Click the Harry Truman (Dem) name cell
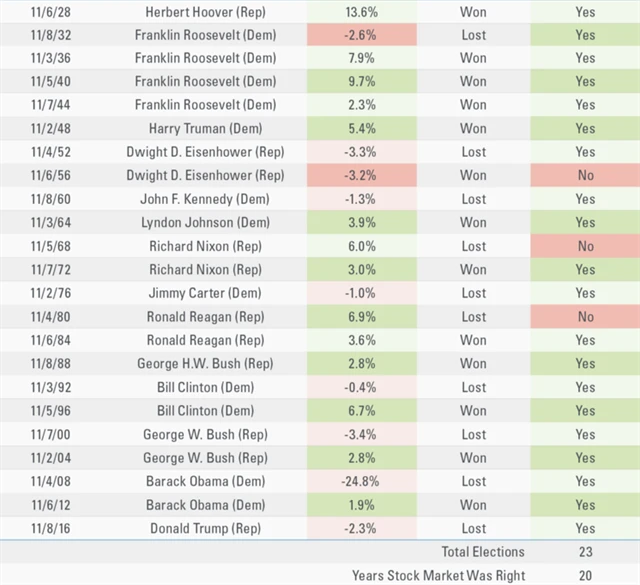Image resolution: width=640 pixels, height=585 pixels. 205,129
